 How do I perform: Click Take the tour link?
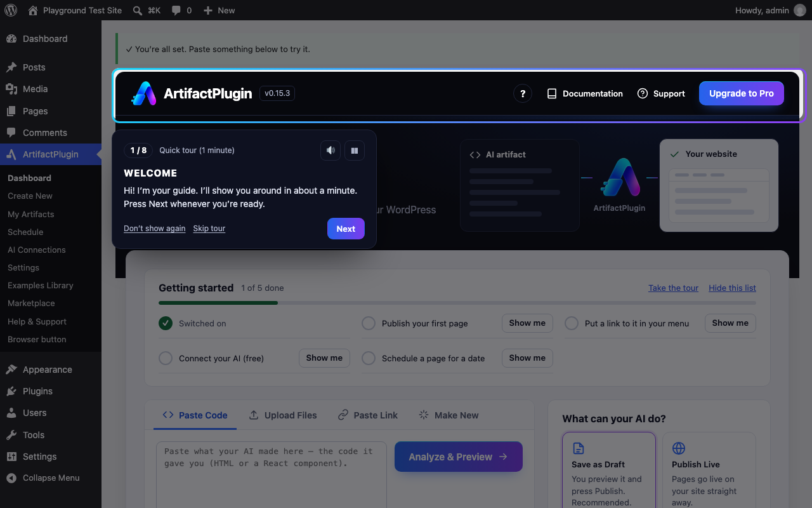point(673,288)
